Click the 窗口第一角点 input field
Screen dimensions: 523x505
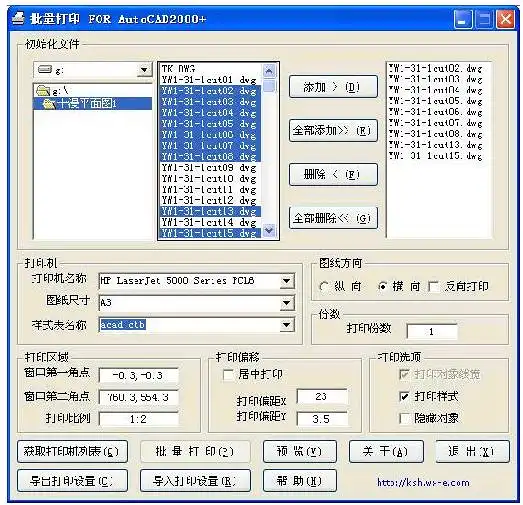(x=138, y=376)
